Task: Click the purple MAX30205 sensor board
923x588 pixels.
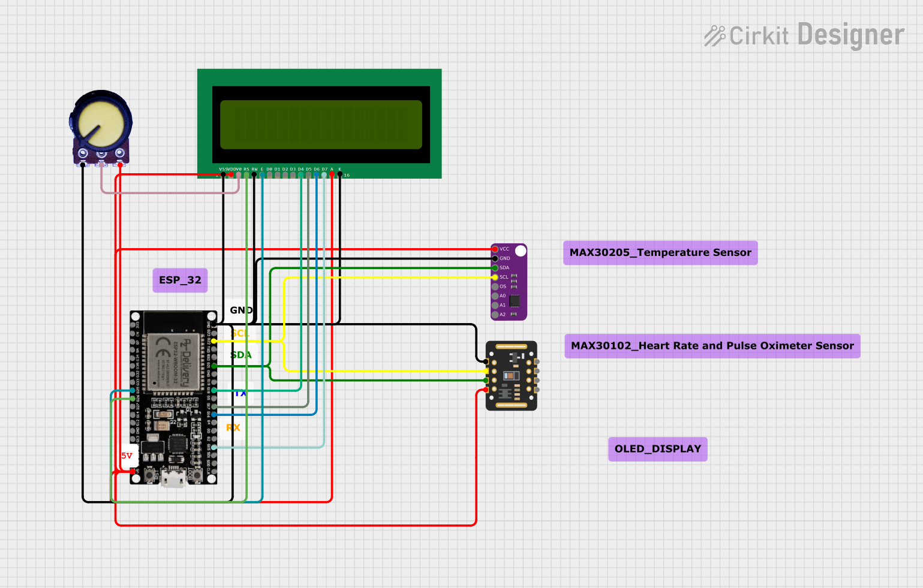Action: 509,282
